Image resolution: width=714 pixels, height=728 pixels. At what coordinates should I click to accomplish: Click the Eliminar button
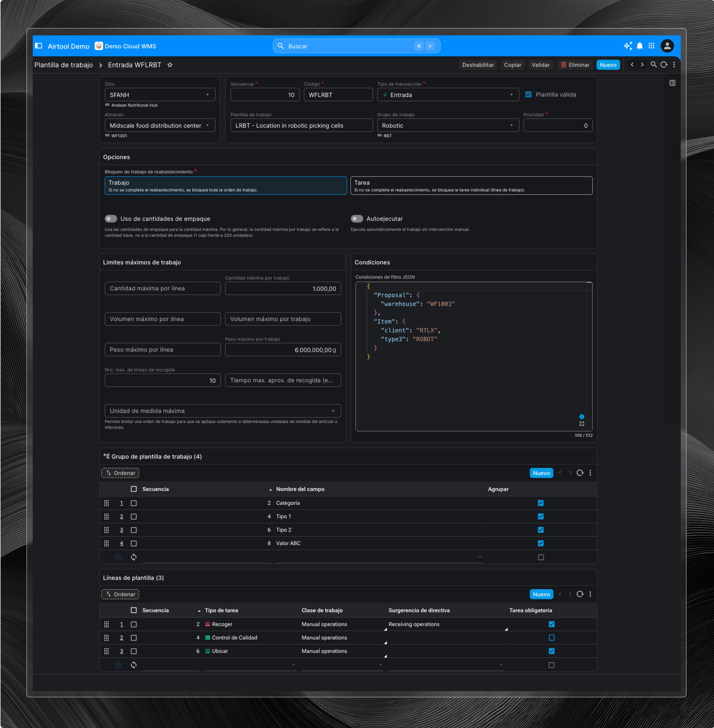575,65
